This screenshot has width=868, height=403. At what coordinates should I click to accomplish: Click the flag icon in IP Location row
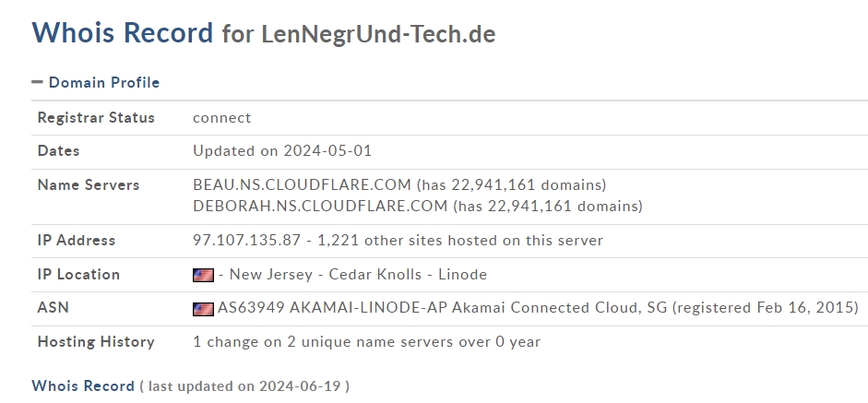(203, 275)
